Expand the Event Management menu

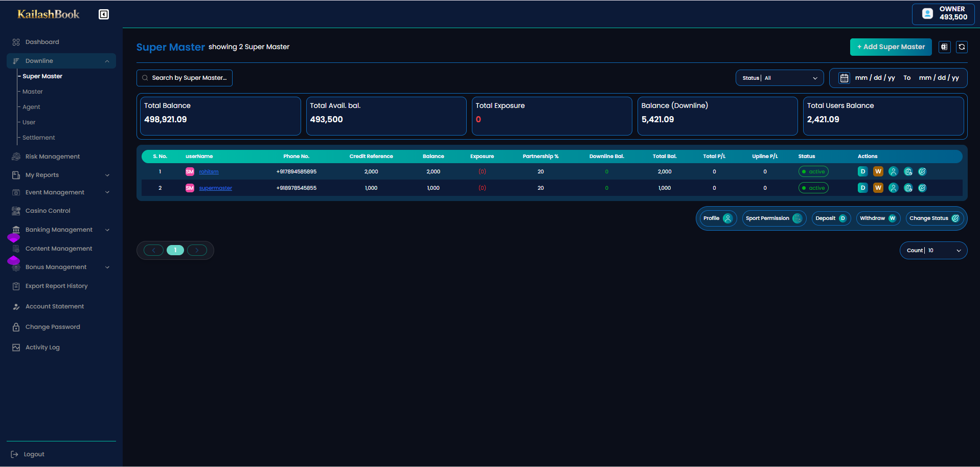coord(61,192)
